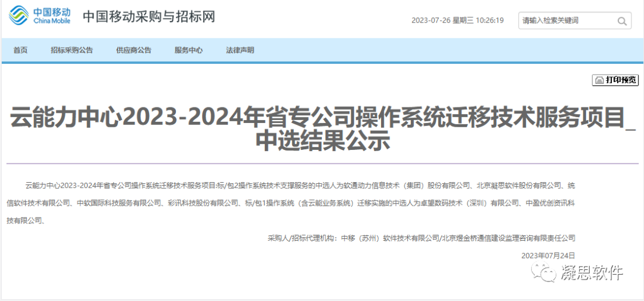The width and height of the screenshot is (644, 301).
Task: Click the China Mobile logo
Action: 40,16
